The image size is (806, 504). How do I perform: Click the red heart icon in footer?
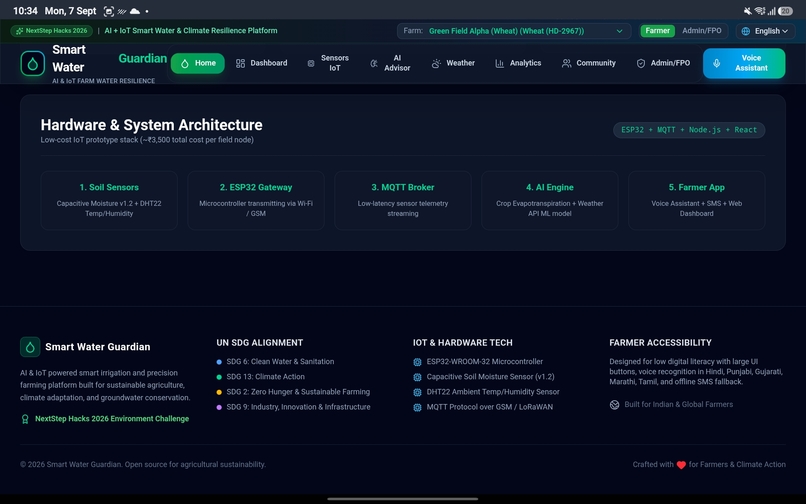[681, 465]
